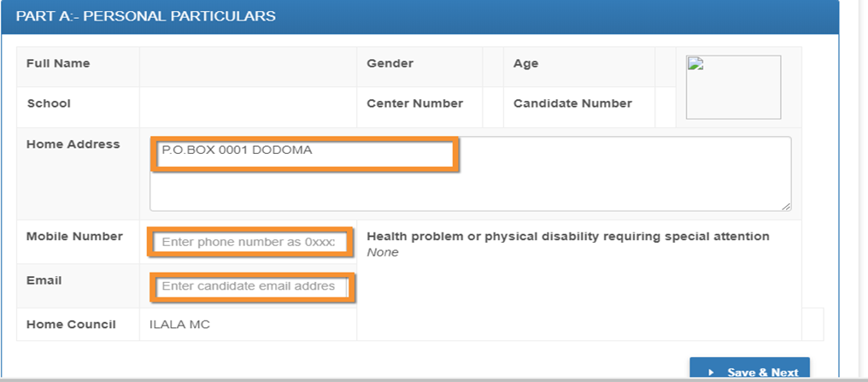
Task: Click the arrow icon on Save & Next
Action: pos(712,373)
